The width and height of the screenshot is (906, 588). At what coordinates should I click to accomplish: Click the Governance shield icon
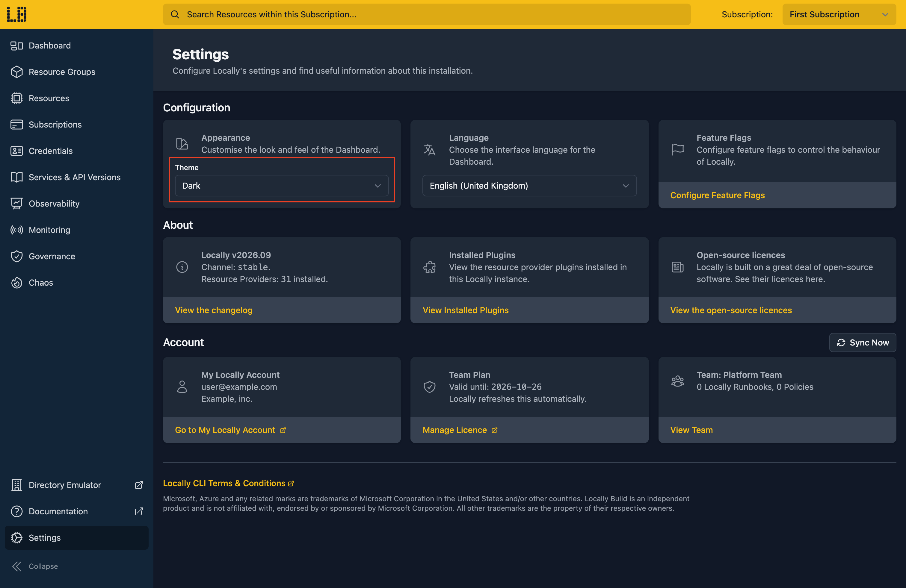pos(17,256)
